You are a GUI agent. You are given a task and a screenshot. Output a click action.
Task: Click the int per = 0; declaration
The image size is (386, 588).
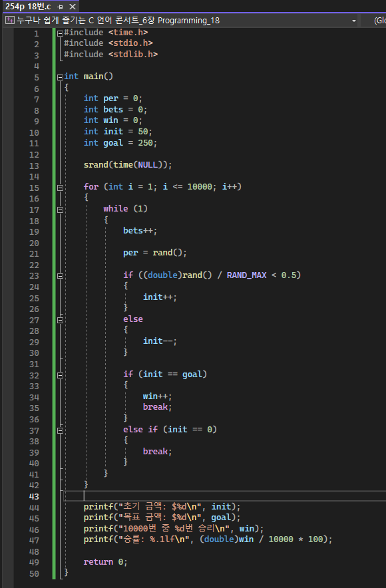pos(113,98)
